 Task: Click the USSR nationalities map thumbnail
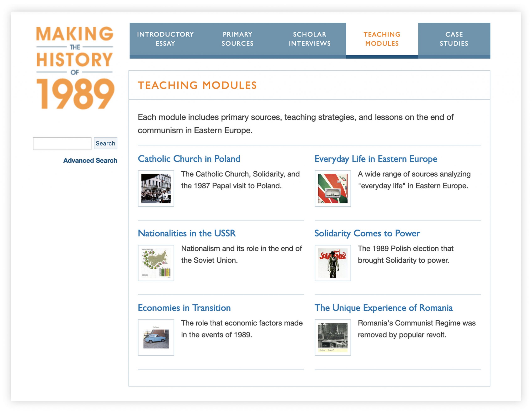[x=156, y=263]
